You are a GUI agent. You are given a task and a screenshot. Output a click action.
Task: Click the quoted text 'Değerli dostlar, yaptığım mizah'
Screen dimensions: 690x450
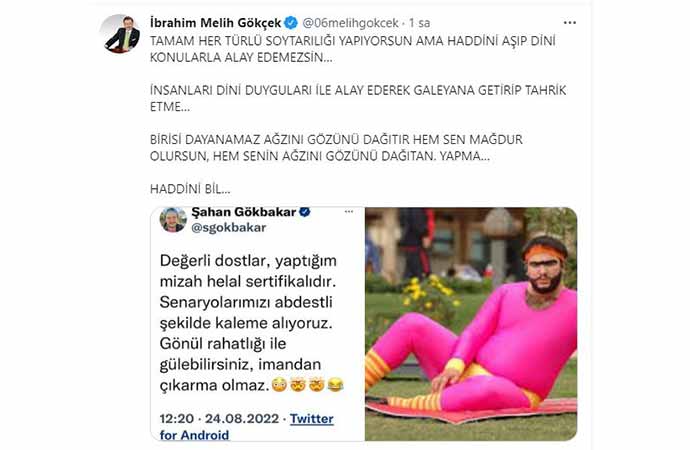pos(248,271)
